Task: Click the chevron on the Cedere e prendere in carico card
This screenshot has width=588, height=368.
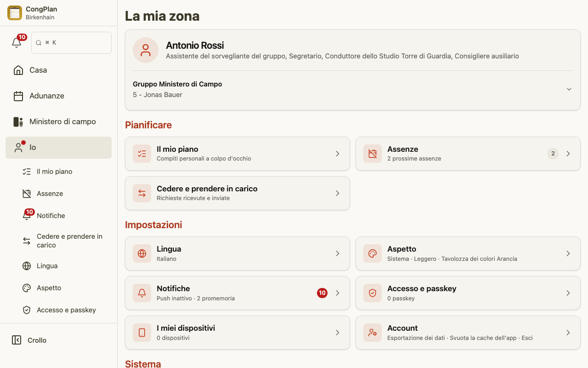Action: point(338,193)
